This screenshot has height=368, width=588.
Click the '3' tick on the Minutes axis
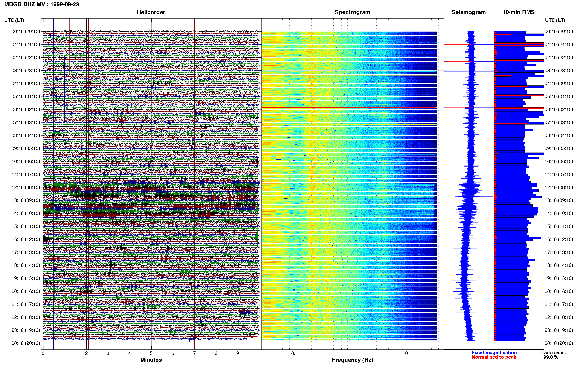[108, 353]
